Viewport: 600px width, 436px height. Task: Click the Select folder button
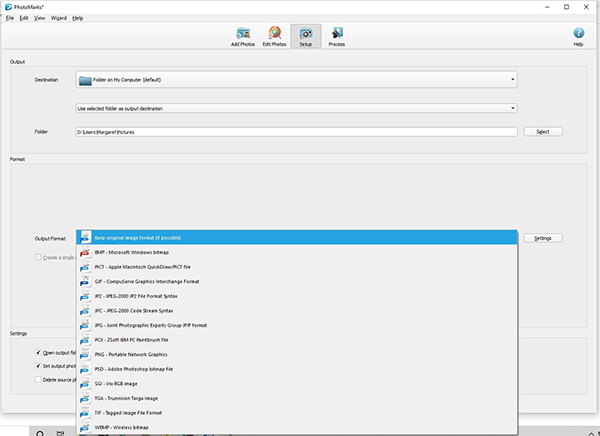click(x=543, y=132)
